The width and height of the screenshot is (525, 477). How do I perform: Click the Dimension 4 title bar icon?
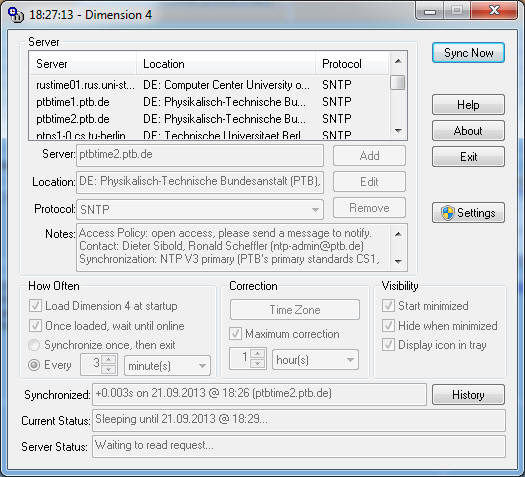15,15
